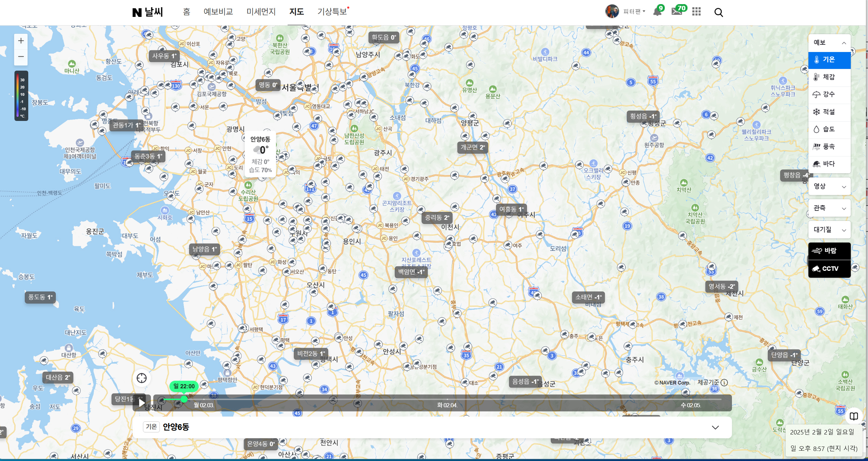Click the map zoom in plus button
Image resolution: width=868 pixels, height=461 pixels.
pos(21,41)
